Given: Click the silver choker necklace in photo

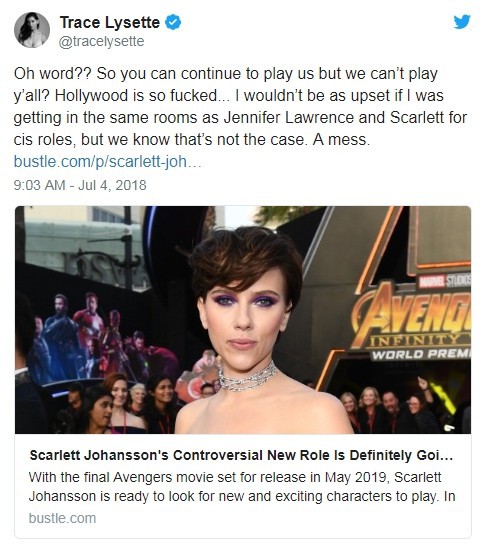Looking at the screenshot, I should [x=246, y=377].
